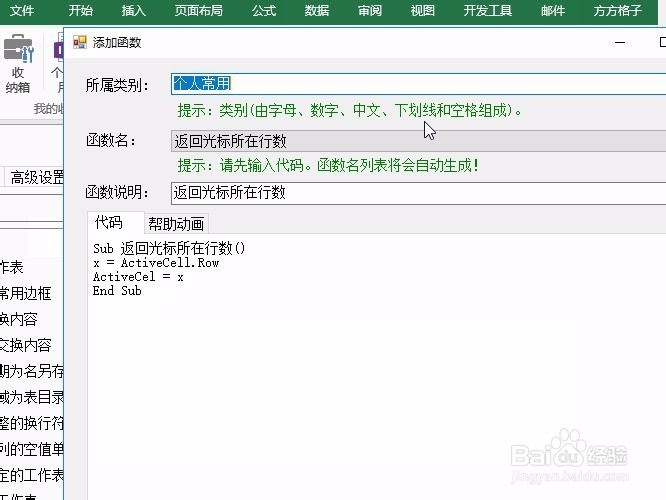Click the line 'x = ActiveCell.Row' in code
Viewport: 666px width, 500px height.
click(156, 263)
